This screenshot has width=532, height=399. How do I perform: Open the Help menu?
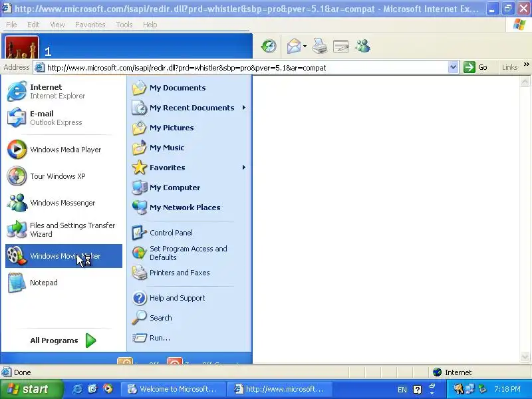[150, 25]
